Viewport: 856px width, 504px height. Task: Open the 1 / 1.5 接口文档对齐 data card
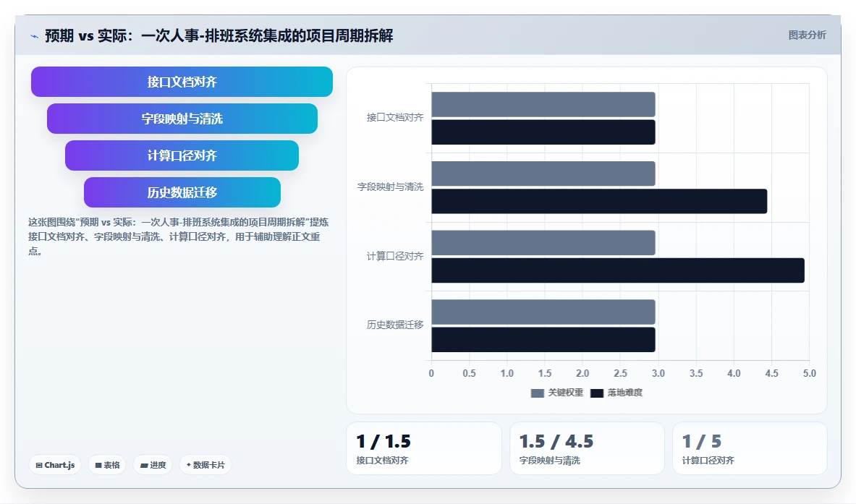(423, 448)
